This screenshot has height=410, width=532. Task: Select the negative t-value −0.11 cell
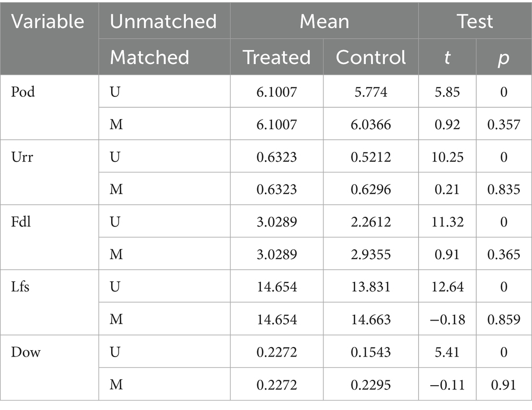click(x=447, y=385)
